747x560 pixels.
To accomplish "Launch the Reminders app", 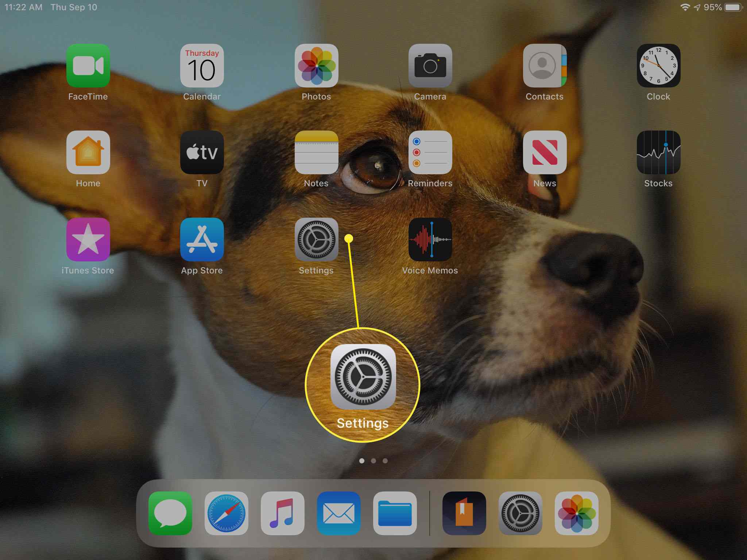I will pyautogui.click(x=430, y=152).
